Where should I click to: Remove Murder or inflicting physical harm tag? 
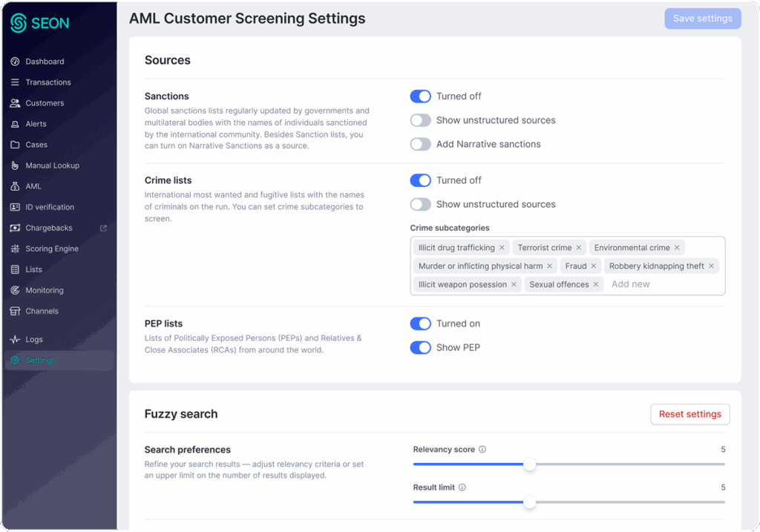pyautogui.click(x=550, y=266)
